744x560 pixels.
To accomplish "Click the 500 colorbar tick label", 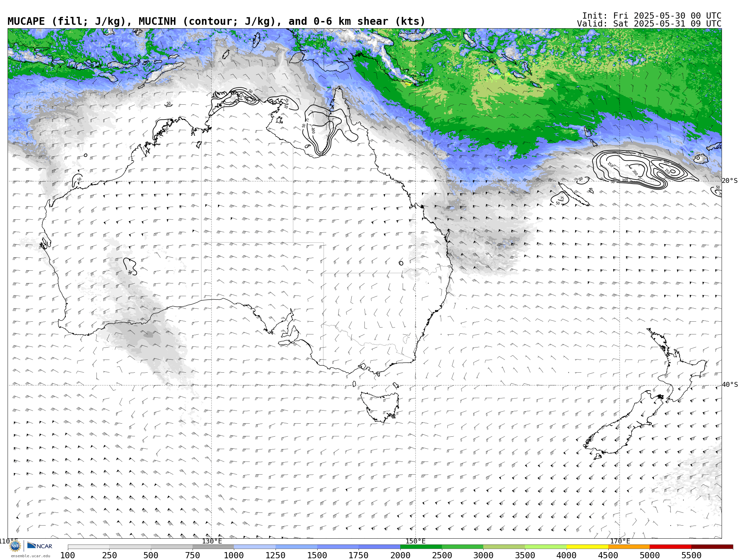I will pyautogui.click(x=151, y=555).
